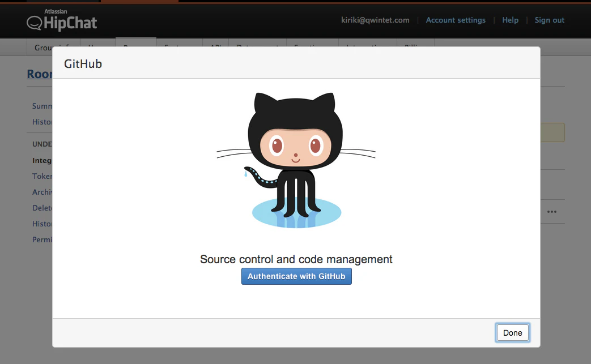
Task: Click the GitHub dialog title
Action: (83, 63)
